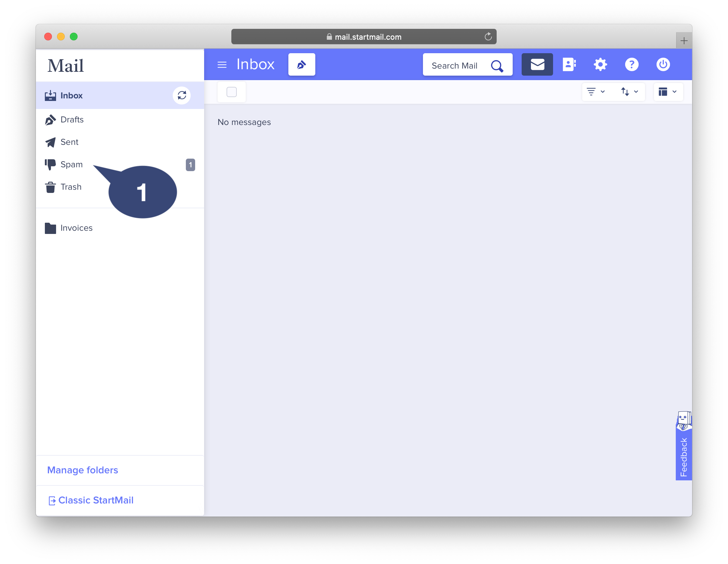The width and height of the screenshot is (728, 564).
Task: Open Settings via gear icon
Action: [x=600, y=64]
